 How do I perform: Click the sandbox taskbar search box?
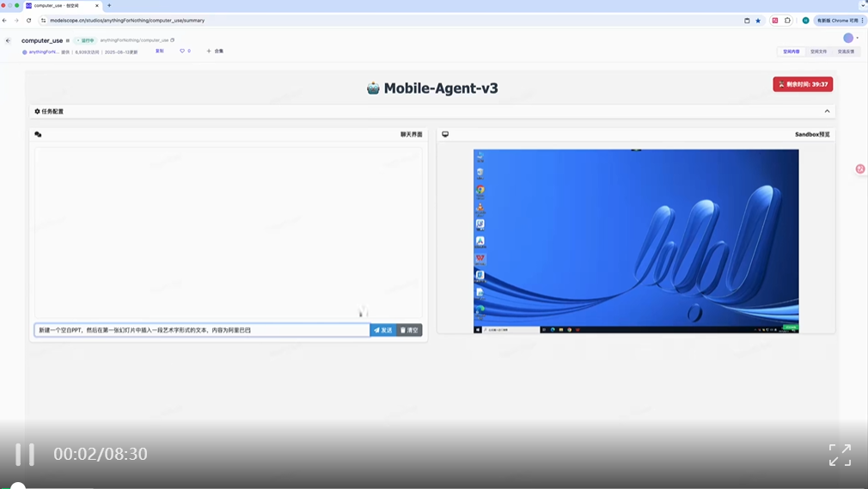tap(511, 329)
